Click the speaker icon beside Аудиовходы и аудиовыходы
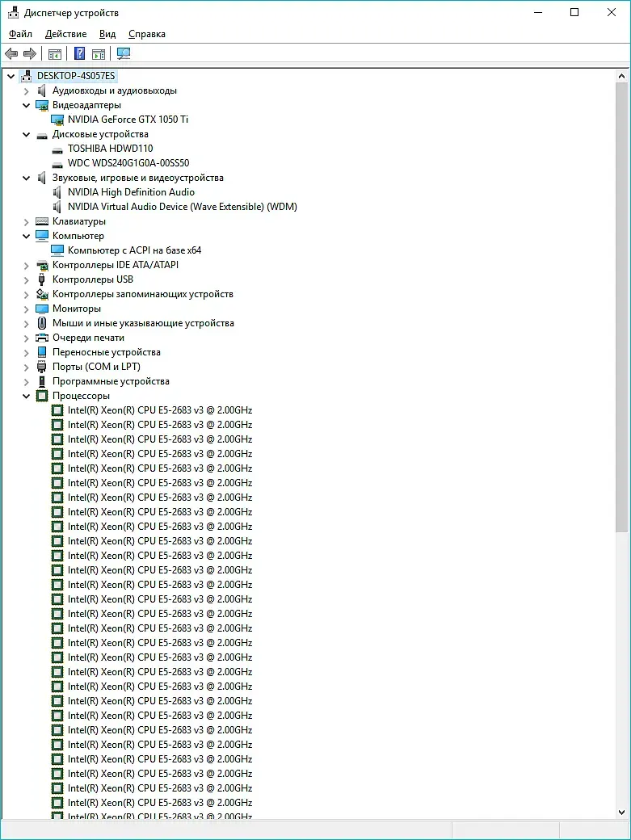This screenshot has height=840, width=631. (x=42, y=90)
